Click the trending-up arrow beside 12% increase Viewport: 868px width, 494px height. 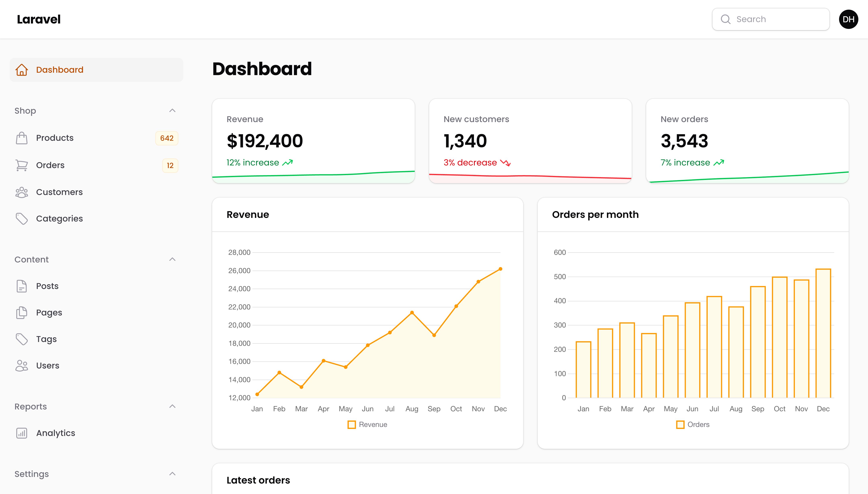288,162
